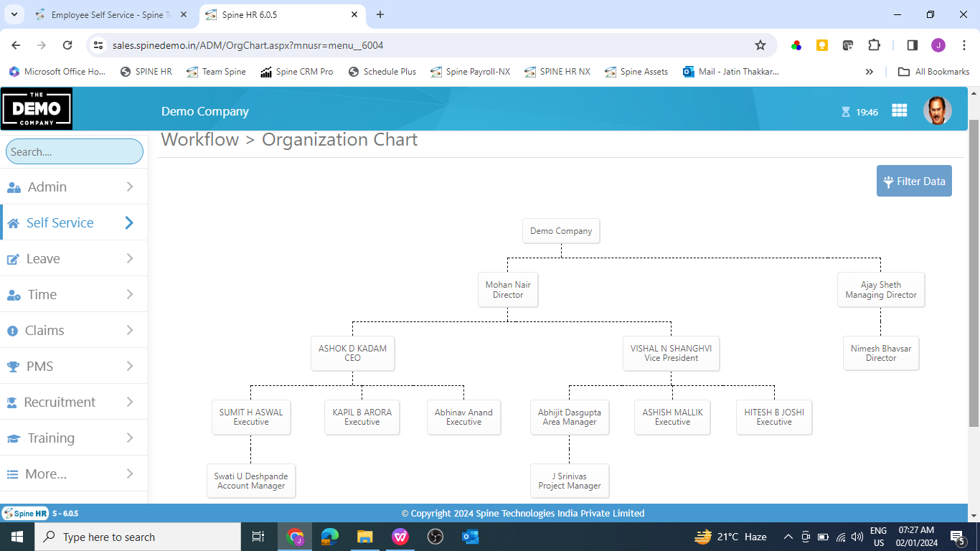Open All Bookmarks folder
Image resolution: width=980 pixels, height=551 pixels.
pos(934,72)
